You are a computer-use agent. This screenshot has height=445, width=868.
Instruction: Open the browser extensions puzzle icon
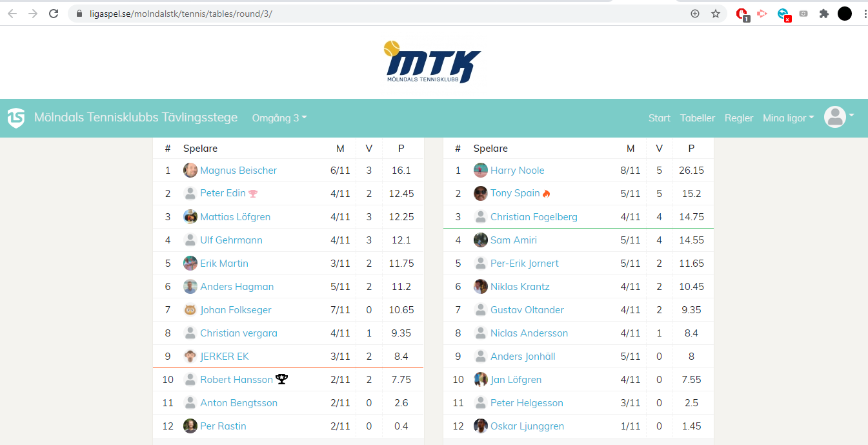[823, 14]
